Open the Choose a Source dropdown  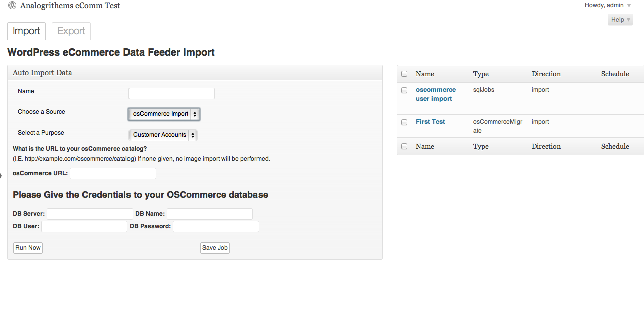pos(165,114)
